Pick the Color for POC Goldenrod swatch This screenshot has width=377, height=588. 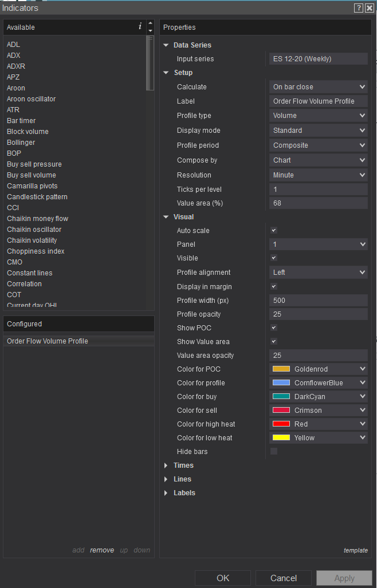click(x=281, y=369)
